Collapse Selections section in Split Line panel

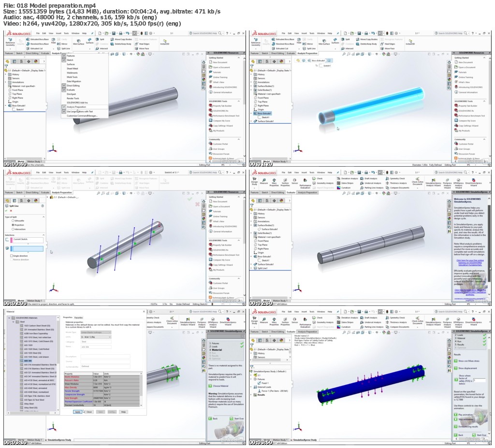click(x=43, y=235)
